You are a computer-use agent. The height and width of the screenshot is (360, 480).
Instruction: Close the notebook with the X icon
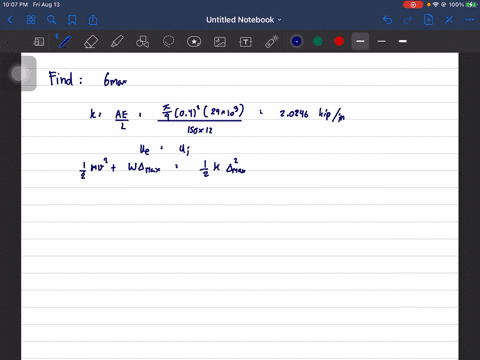[449, 20]
